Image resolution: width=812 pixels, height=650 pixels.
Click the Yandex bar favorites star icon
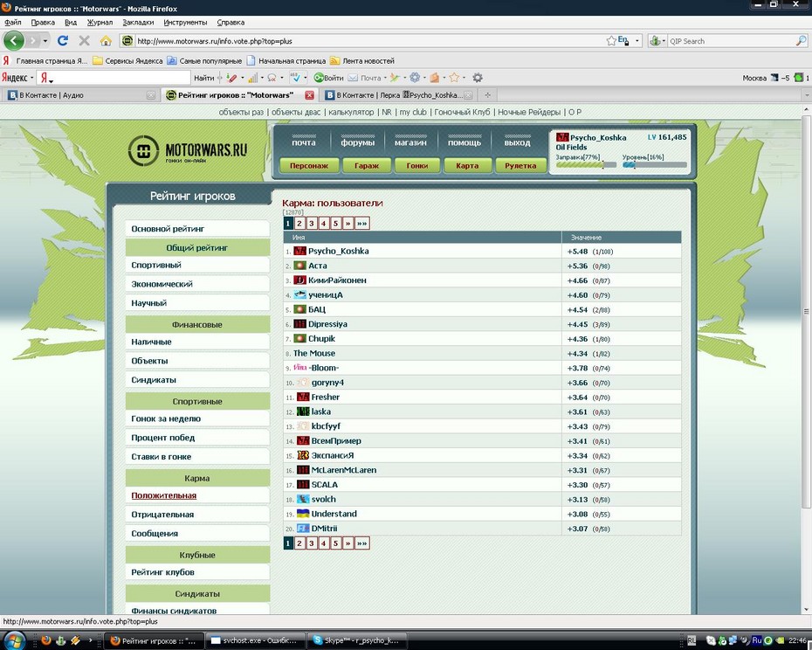[454, 78]
